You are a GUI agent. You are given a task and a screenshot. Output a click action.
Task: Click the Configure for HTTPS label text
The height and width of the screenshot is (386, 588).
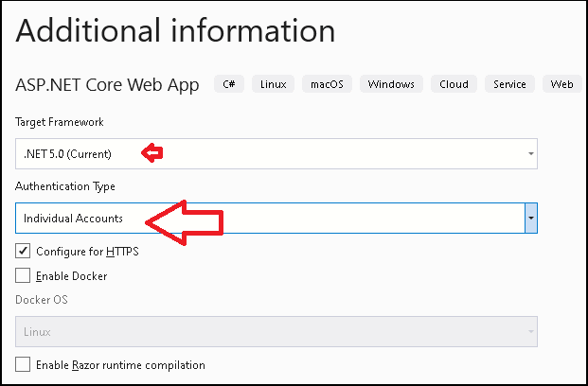(x=87, y=251)
